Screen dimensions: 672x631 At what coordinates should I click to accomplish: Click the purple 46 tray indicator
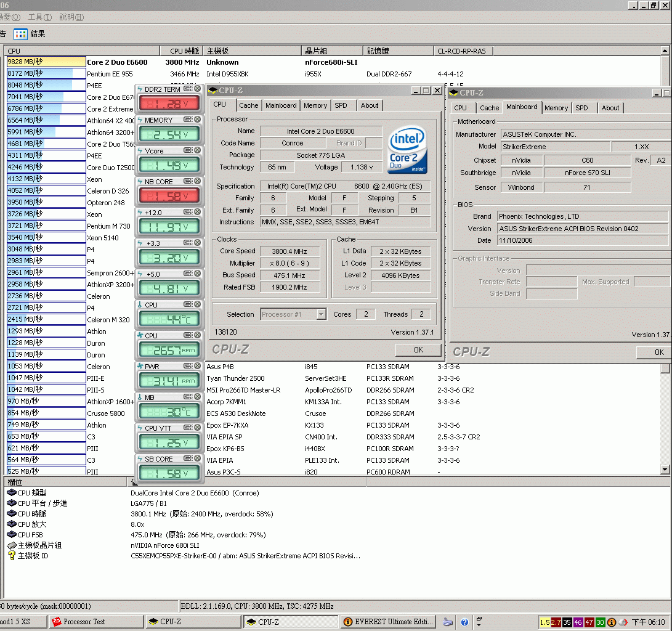tap(578, 622)
